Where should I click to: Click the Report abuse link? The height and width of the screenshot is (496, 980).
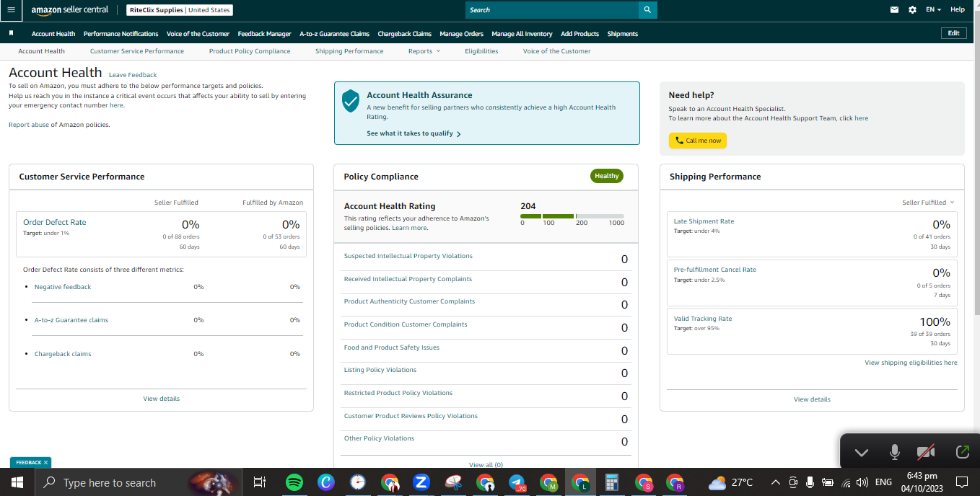coord(29,125)
